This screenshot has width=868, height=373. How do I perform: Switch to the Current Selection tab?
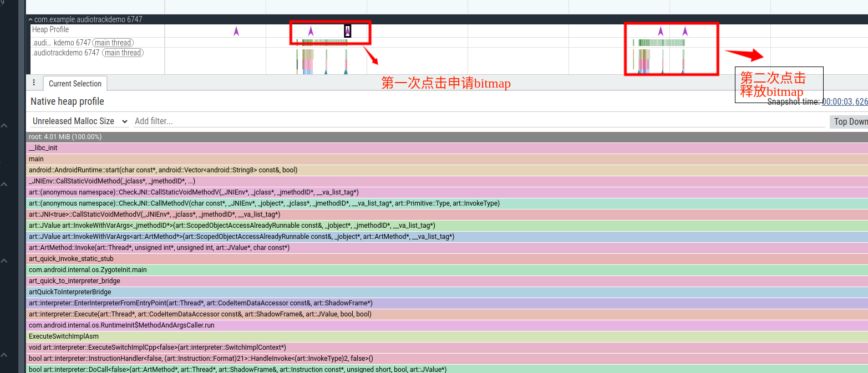(75, 84)
